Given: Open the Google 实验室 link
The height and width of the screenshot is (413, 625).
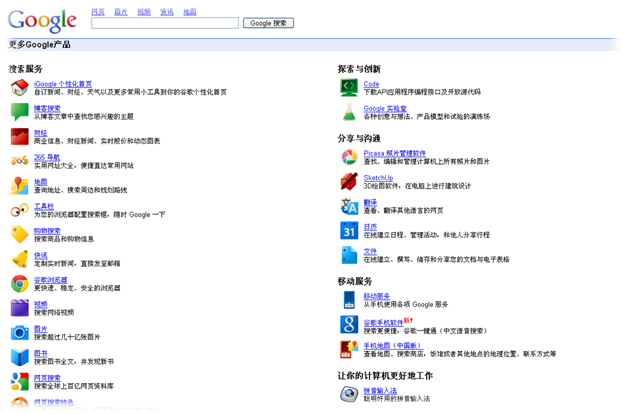Looking at the screenshot, I should (x=385, y=108).
